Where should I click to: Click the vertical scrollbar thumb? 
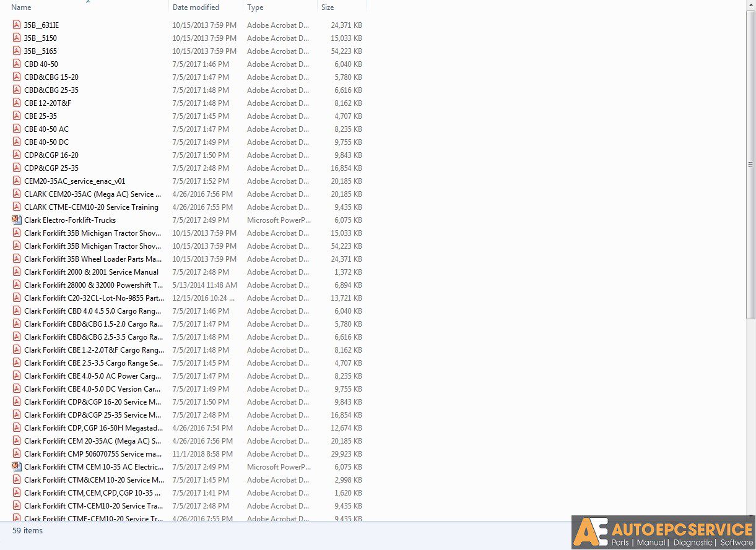751,166
